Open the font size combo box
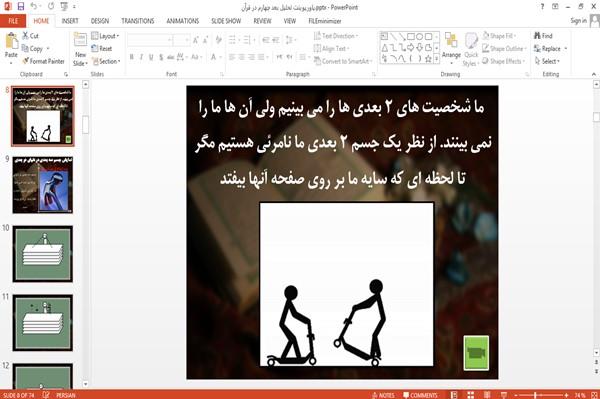The height and width of the screenshot is (399, 600). point(182,40)
